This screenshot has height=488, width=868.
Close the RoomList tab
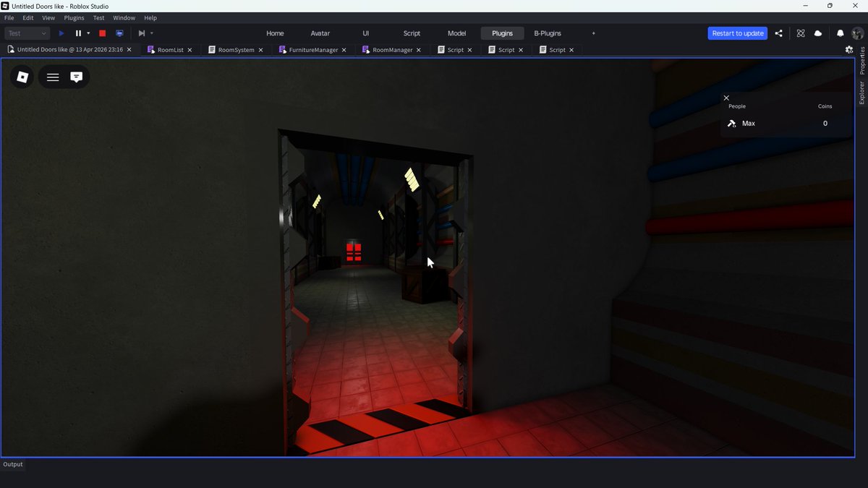pos(190,50)
